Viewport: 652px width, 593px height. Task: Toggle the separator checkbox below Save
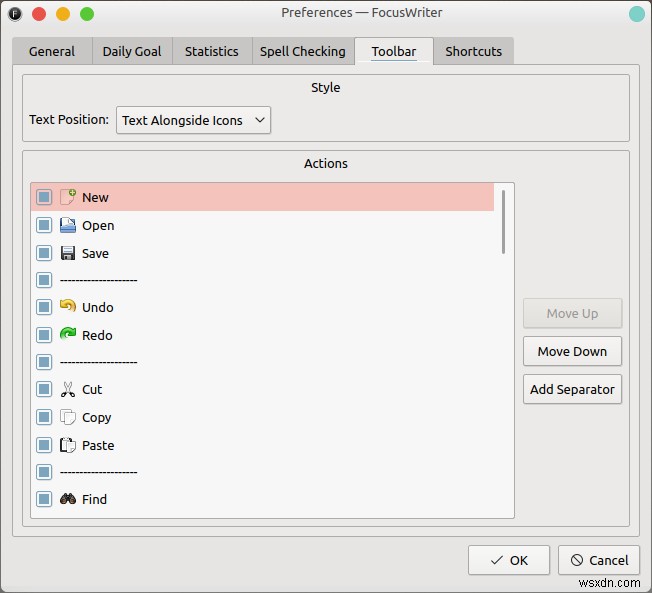[x=44, y=280]
